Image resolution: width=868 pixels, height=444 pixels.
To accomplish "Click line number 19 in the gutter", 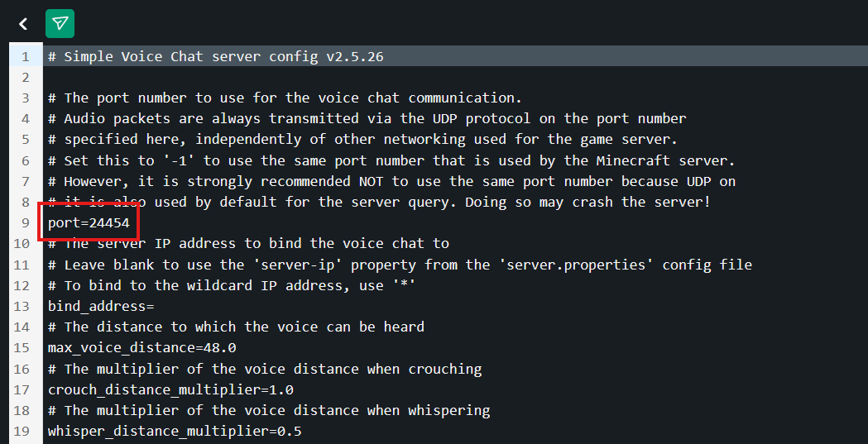I will 22,432.
